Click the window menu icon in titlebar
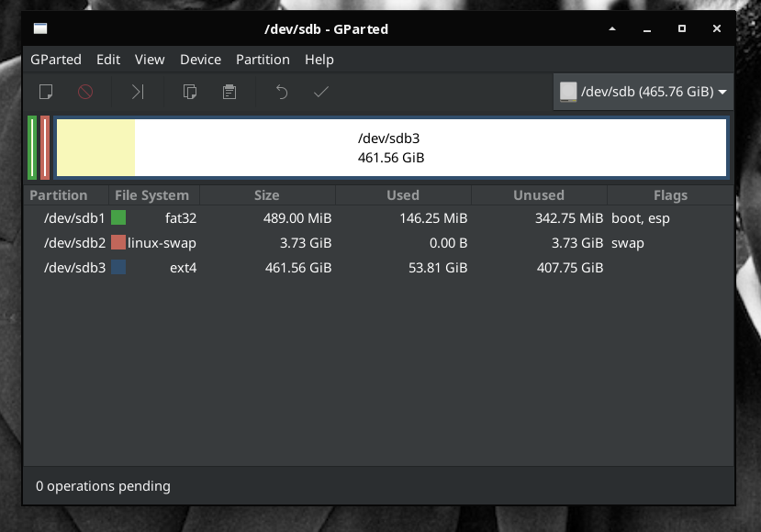The image size is (761, 532). click(40, 29)
